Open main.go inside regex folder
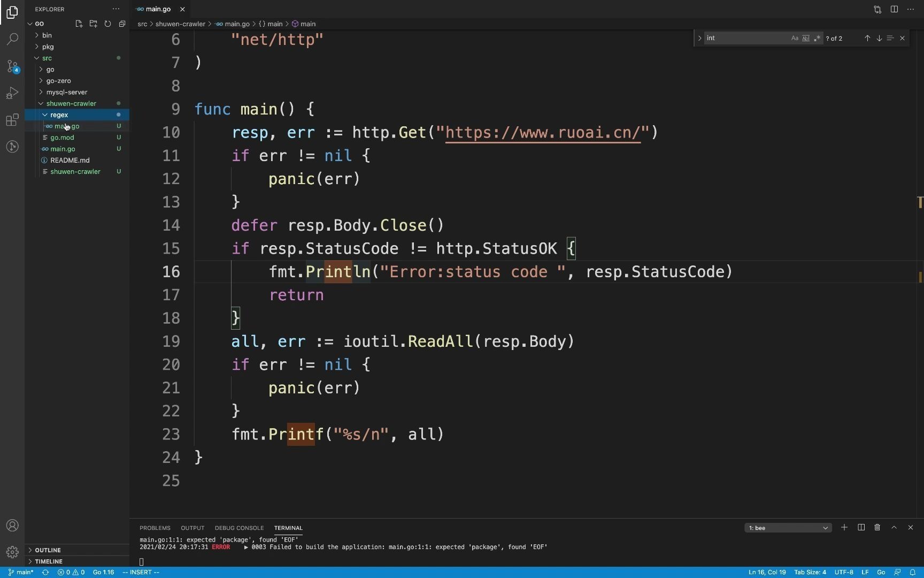The image size is (924, 578). (x=67, y=126)
